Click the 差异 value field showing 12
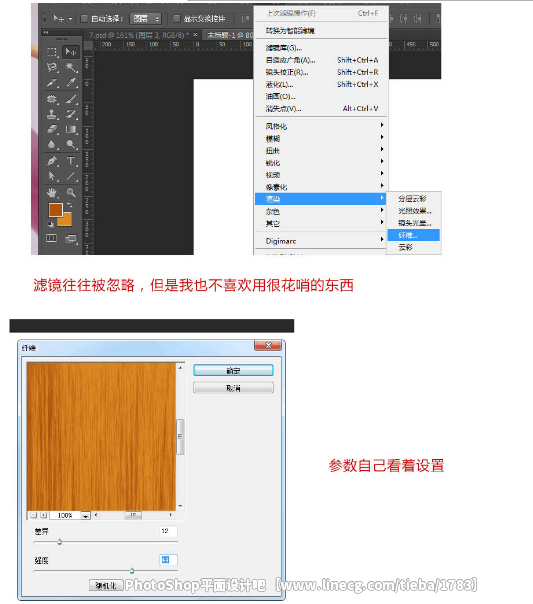 (x=168, y=531)
